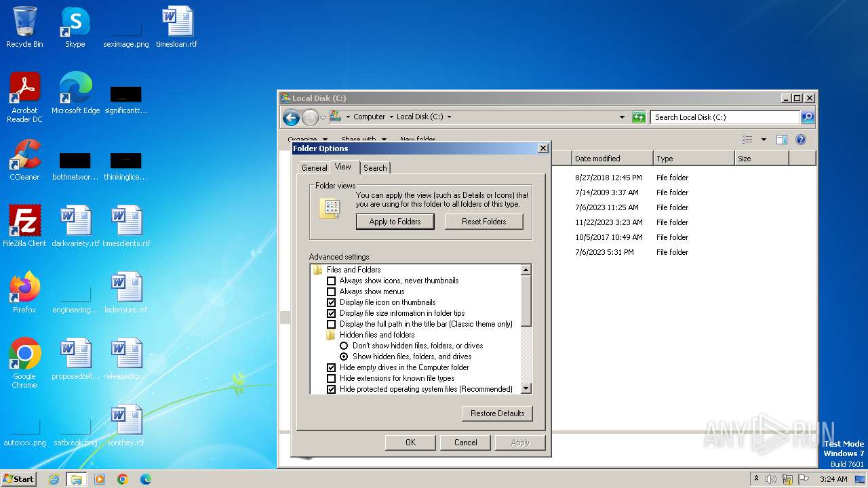The height and width of the screenshot is (488, 868).
Task: Launch Firefox from the desktop
Action: pyautogui.click(x=24, y=293)
